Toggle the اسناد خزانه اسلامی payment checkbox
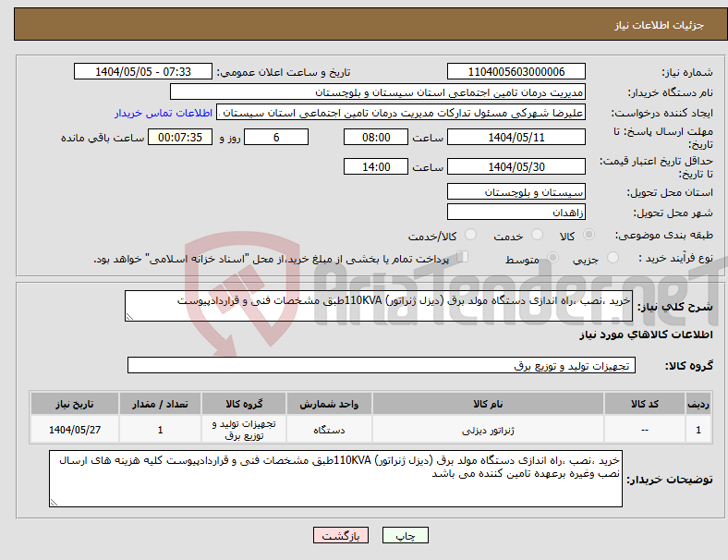 point(463,257)
